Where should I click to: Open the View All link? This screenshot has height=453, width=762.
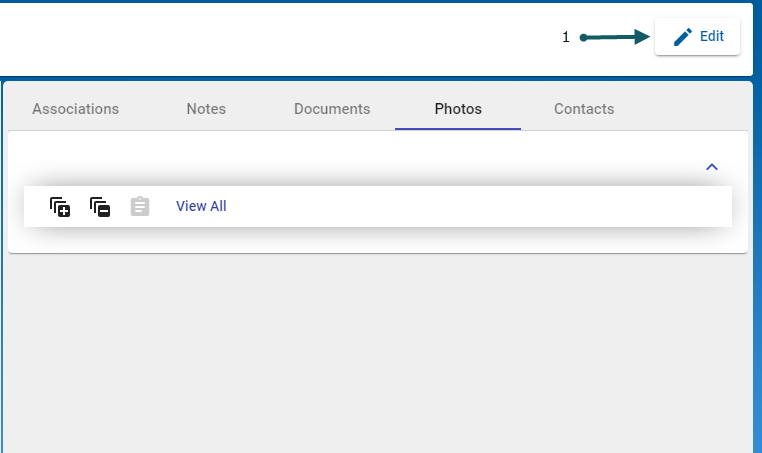[x=201, y=206]
